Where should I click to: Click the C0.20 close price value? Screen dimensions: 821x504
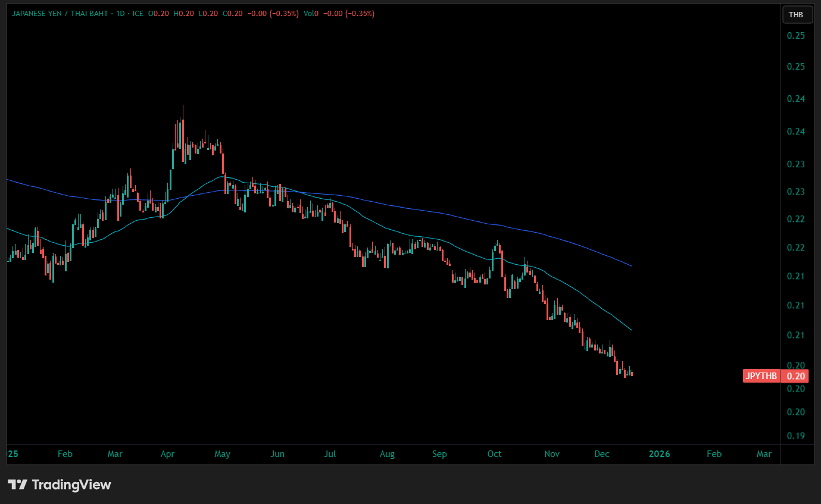click(x=232, y=14)
